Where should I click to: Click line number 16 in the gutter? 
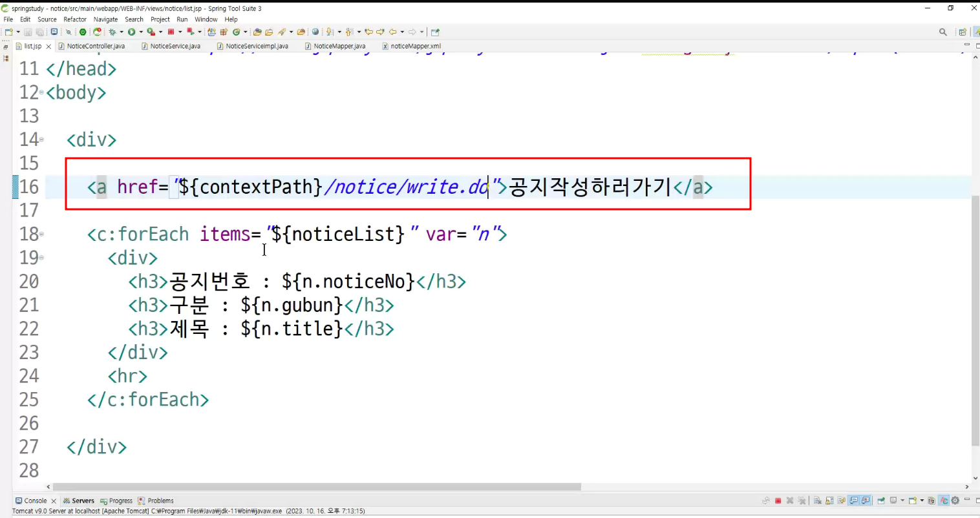pyautogui.click(x=29, y=187)
